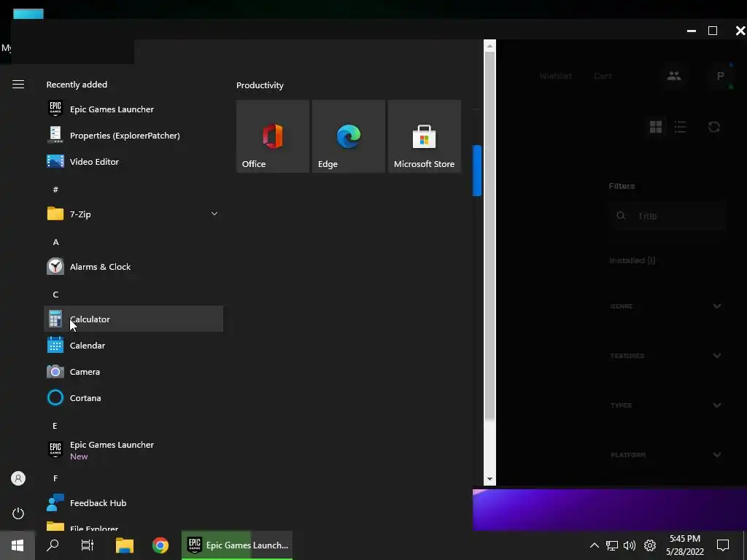747x560 pixels.
Task: Jump to the C letter header
Action: (x=55, y=295)
